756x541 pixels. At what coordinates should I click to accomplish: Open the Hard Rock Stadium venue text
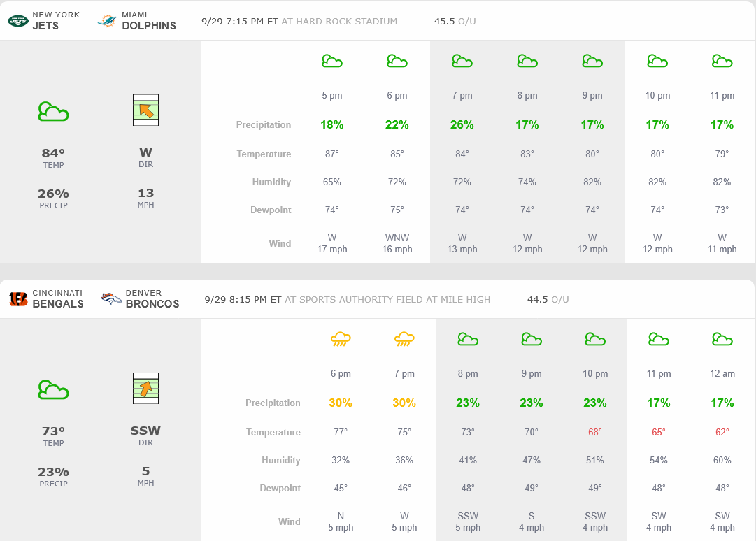tap(339, 22)
